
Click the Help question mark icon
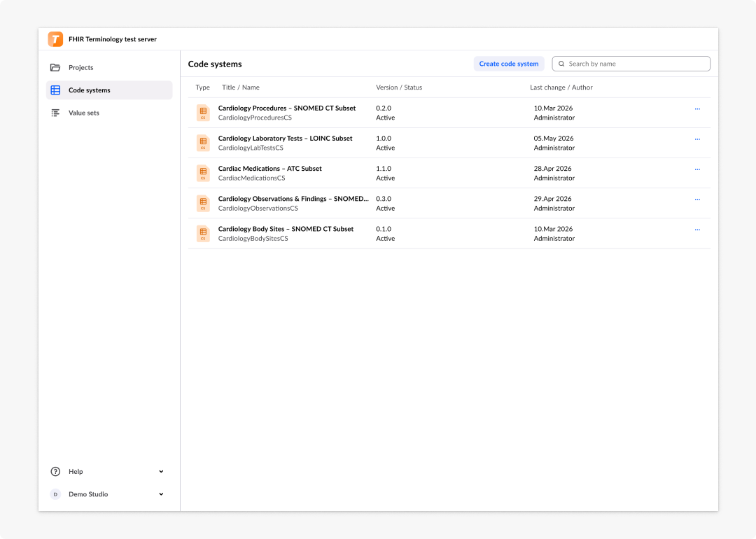tap(55, 472)
